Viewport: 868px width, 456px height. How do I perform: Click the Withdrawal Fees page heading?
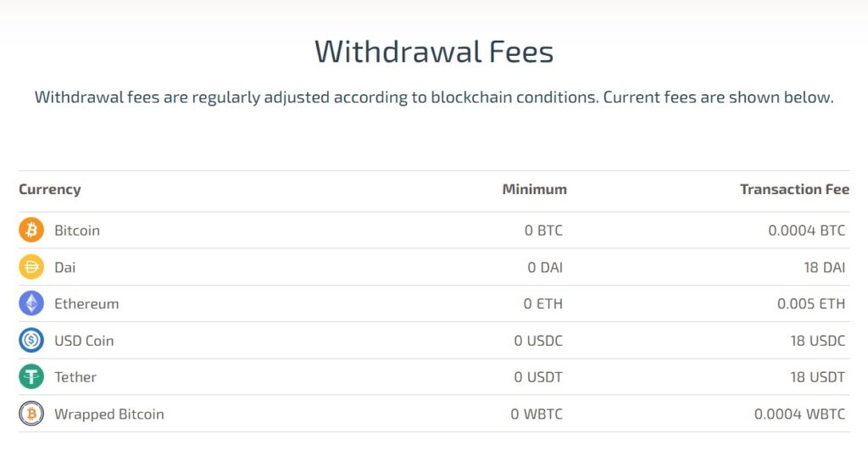[434, 52]
